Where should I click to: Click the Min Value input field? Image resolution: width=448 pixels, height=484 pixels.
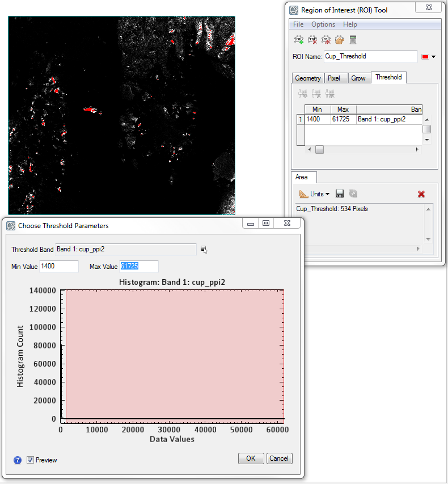tap(58, 266)
